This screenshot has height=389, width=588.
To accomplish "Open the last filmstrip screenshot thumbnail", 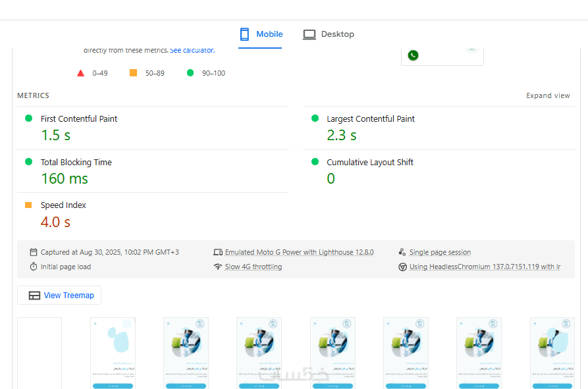I will point(552,353).
